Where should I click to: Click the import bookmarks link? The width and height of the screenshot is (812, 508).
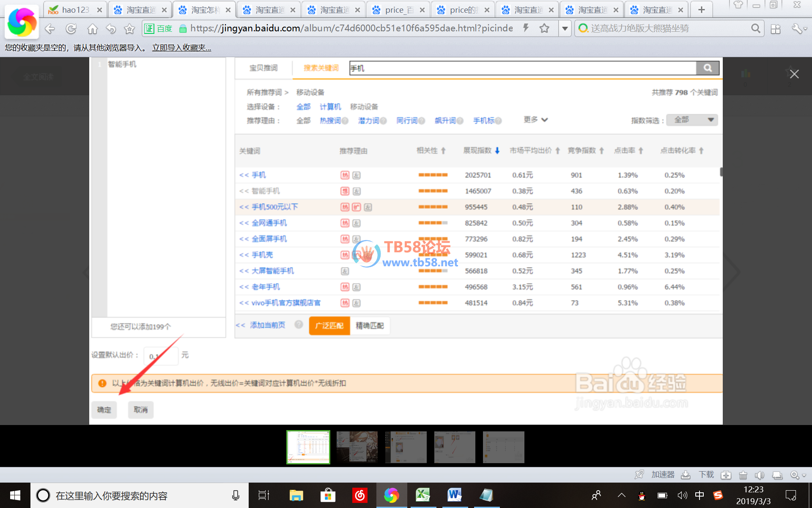(181, 48)
